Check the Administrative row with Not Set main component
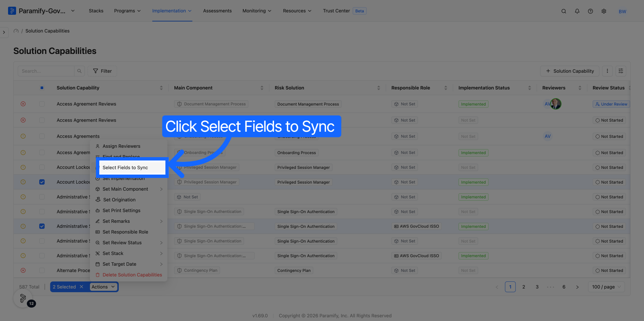Viewport: 644px width, 321px height. pyautogui.click(x=42, y=197)
